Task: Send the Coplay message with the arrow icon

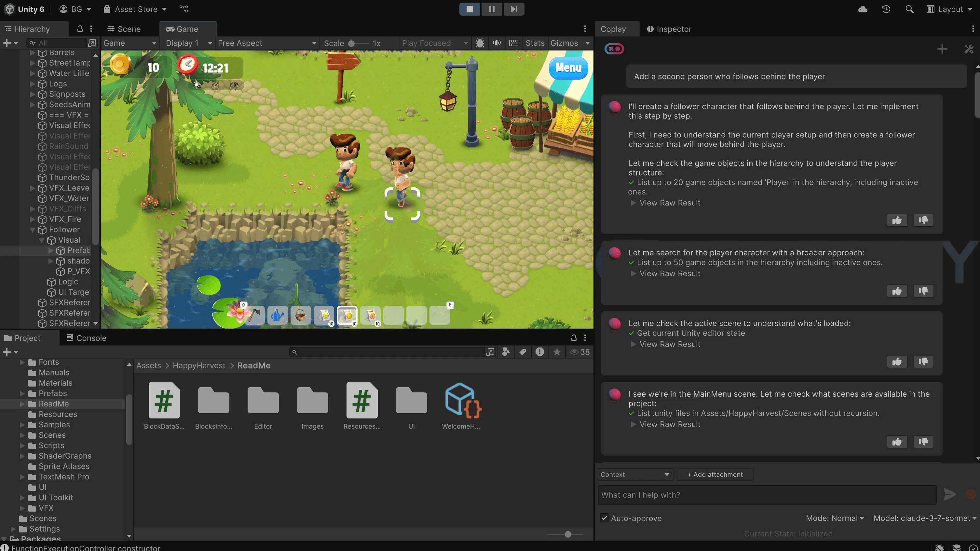Action: click(x=949, y=495)
